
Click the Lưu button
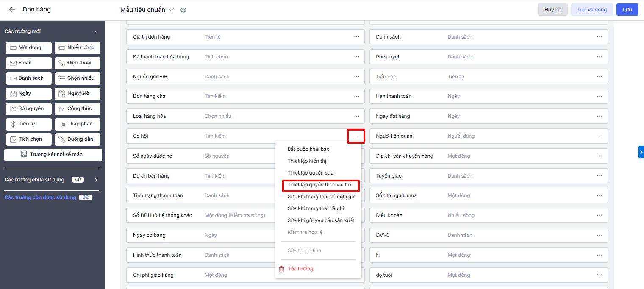627,10
